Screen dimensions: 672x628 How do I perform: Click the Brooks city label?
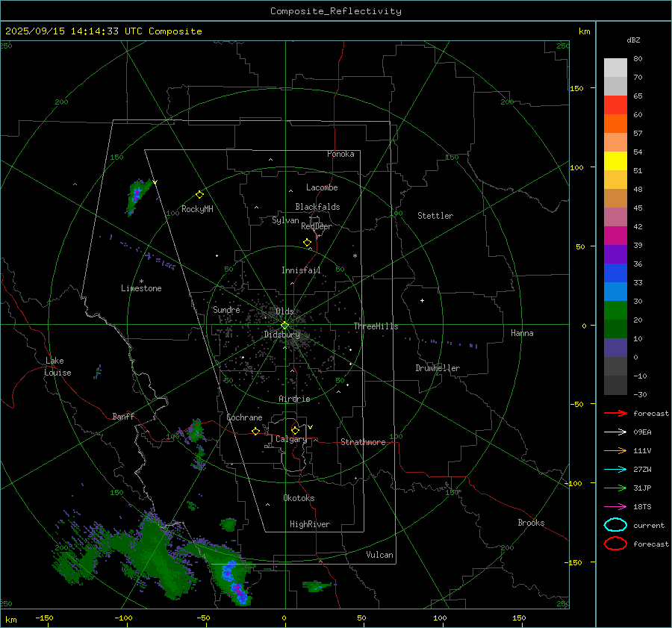point(531,523)
